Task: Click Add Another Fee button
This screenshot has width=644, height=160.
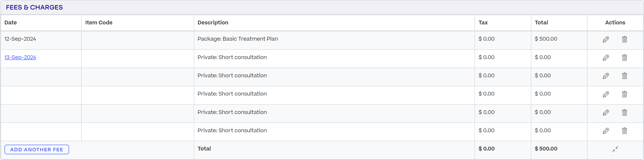Action: [x=37, y=149]
